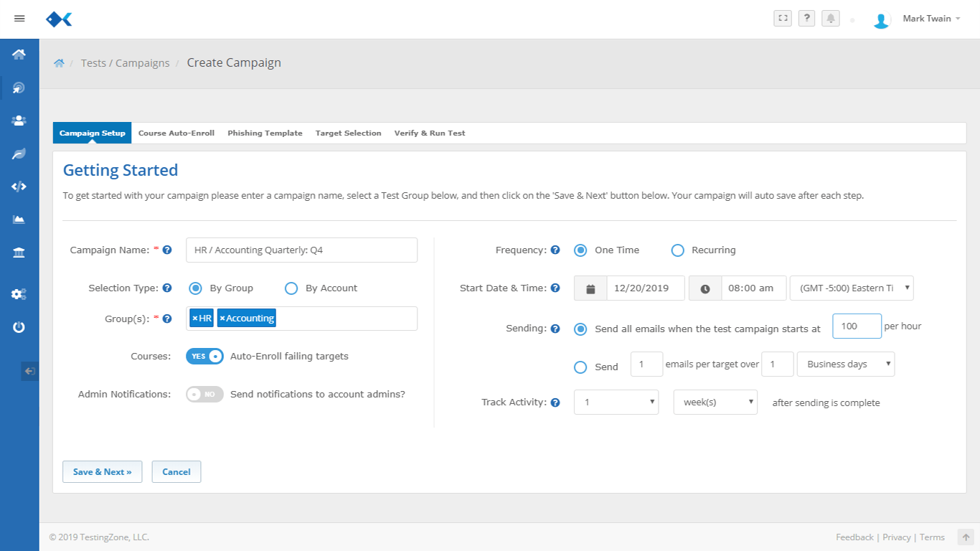Click the fullscreen toggle icon
The height and width of the screenshot is (551, 980).
[783, 19]
